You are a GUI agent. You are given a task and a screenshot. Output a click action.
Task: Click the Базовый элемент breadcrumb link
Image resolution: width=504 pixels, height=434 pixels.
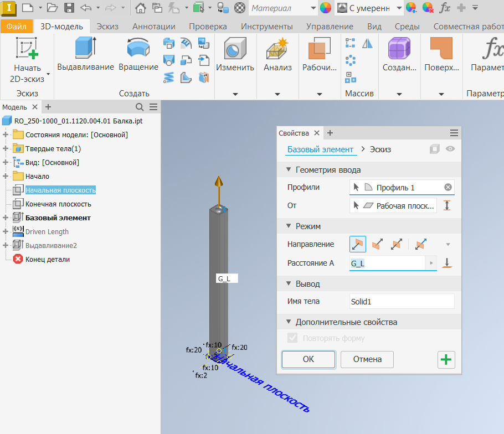coord(320,149)
